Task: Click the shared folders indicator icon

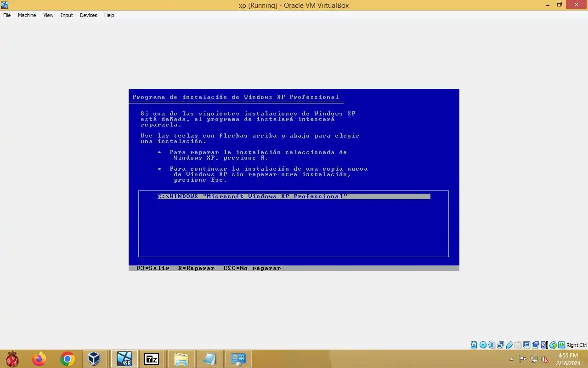Action: pos(518,345)
